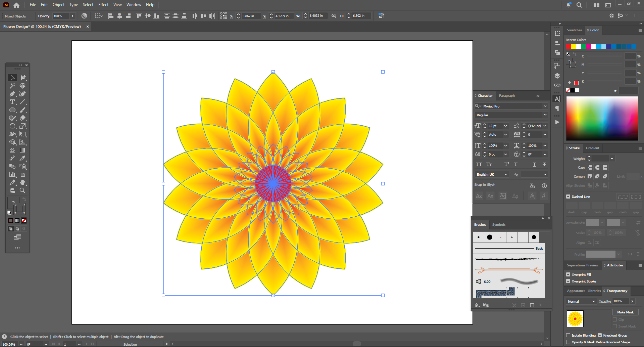Screen dimensions: 644x347
Task: Switch to the Gradient panel tab
Action: point(592,148)
